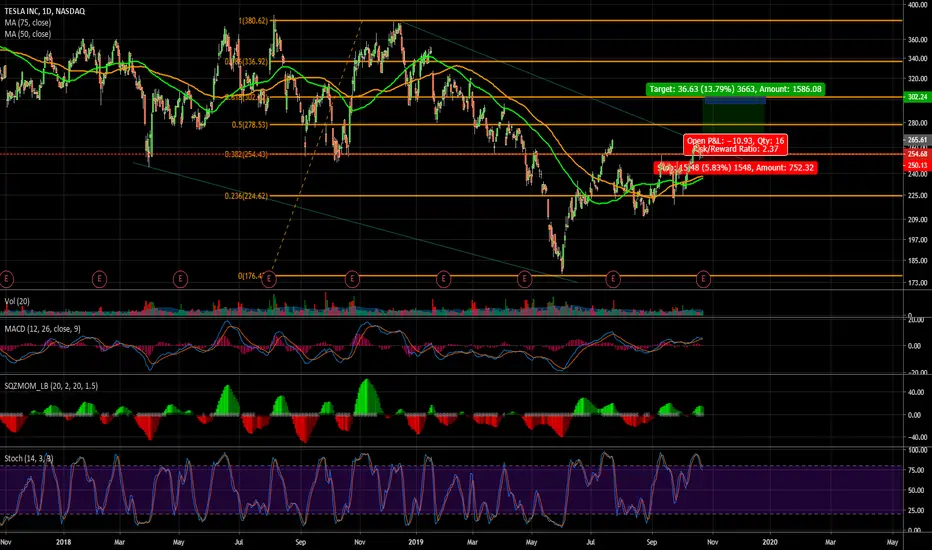Click the 185.00 price scale label
Viewport: 932px width, 550px height.
coord(918,260)
